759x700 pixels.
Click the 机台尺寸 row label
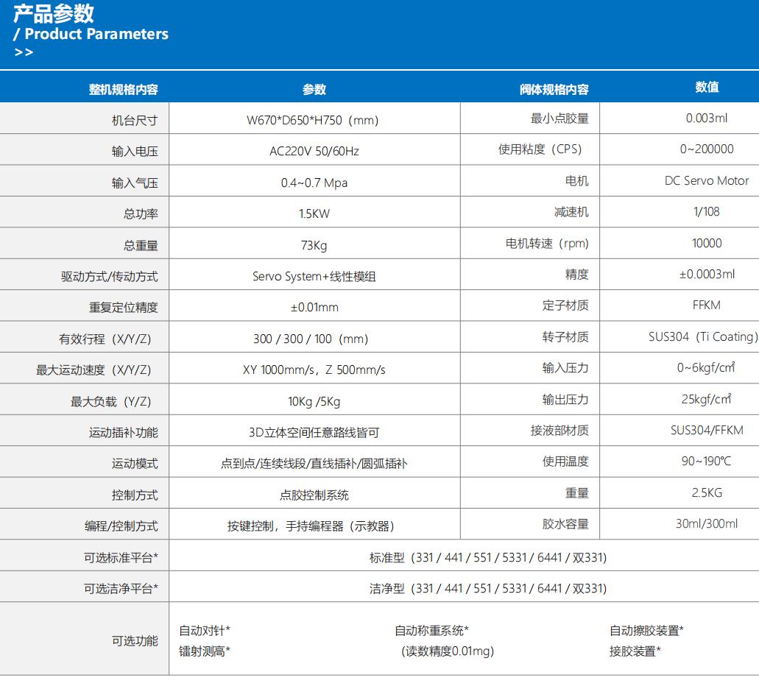(x=135, y=121)
